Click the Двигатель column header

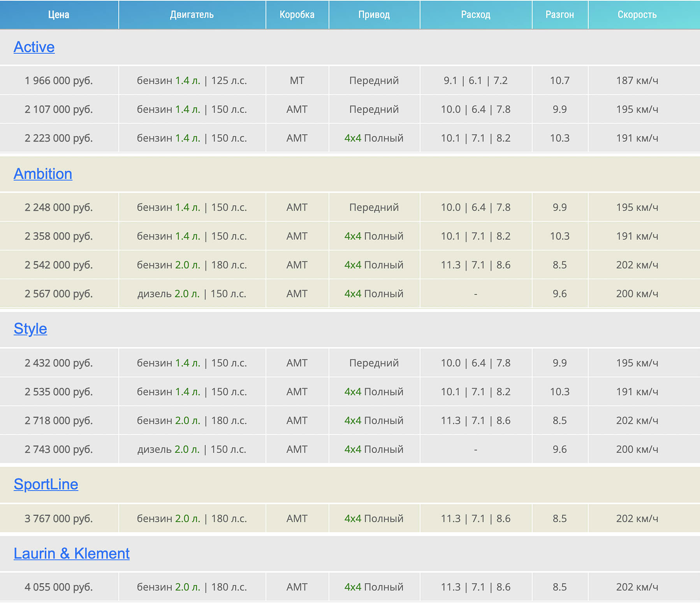[x=192, y=15]
